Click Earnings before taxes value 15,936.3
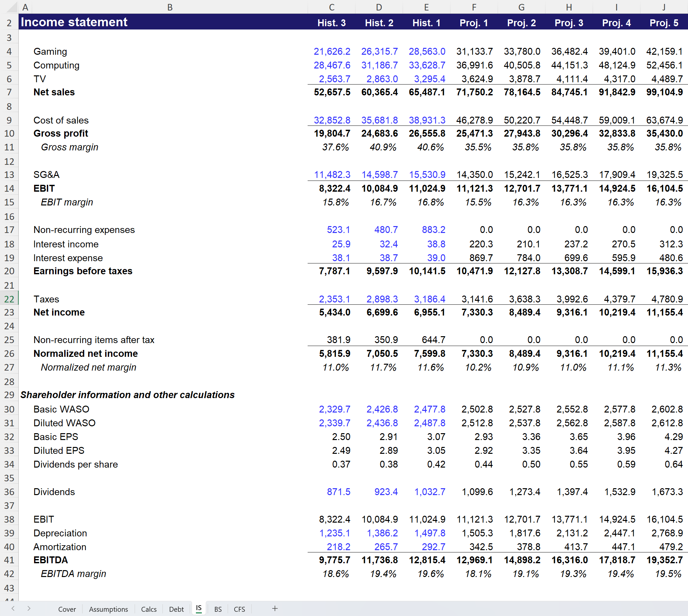Image resolution: width=688 pixels, height=616 pixels. (665, 271)
